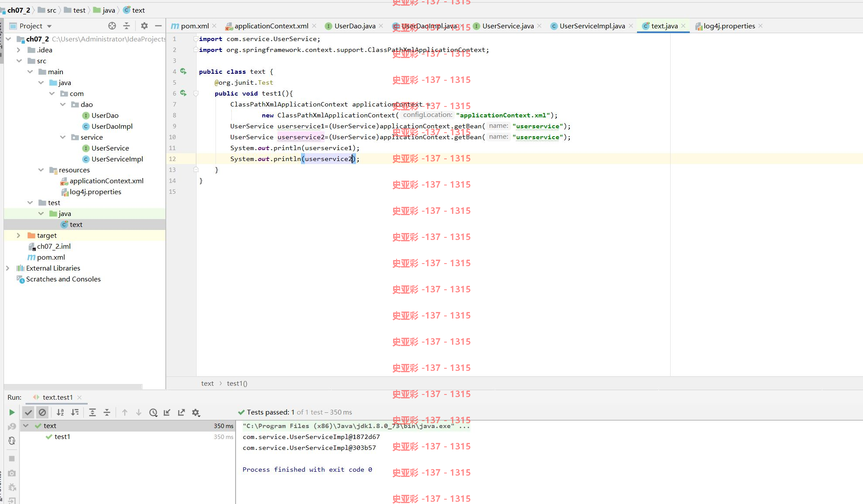Select pom.xml in project tree
Screen dimensions: 863x504
click(x=51, y=257)
